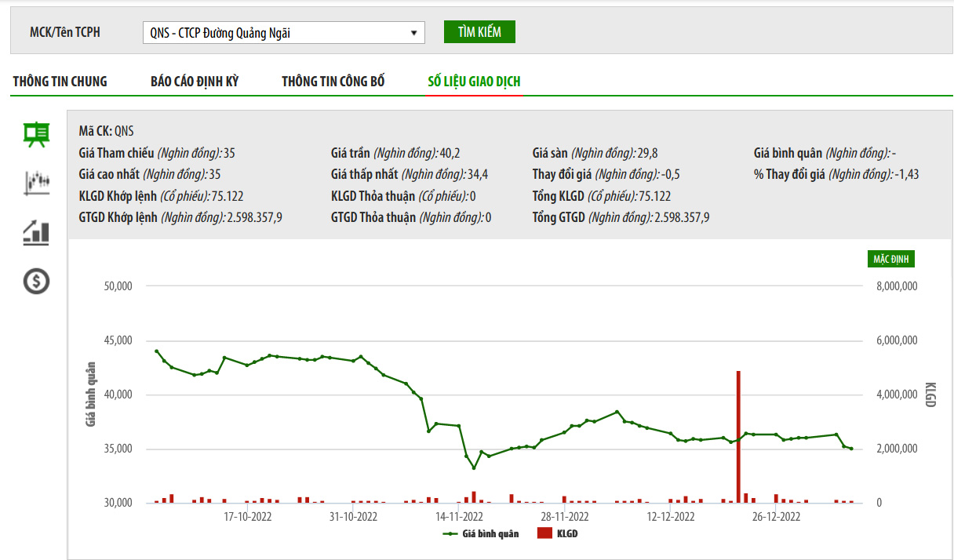Click the price point above the tallest volume bar
This screenshot has width=954, height=560.
[738, 439]
